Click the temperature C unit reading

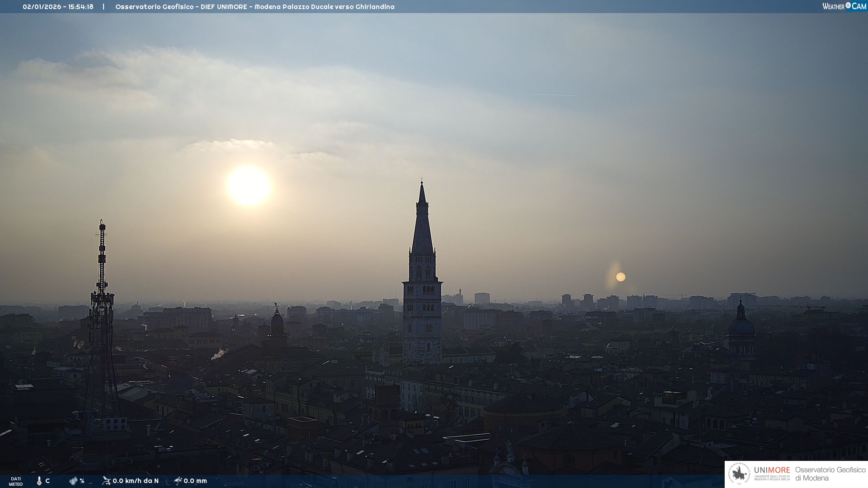point(47,481)
